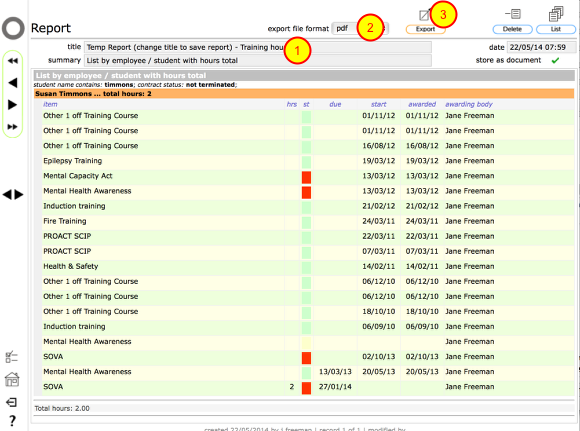Click the 'start' column header
This screenshot has width=580, height=431.
pos(379,104)
